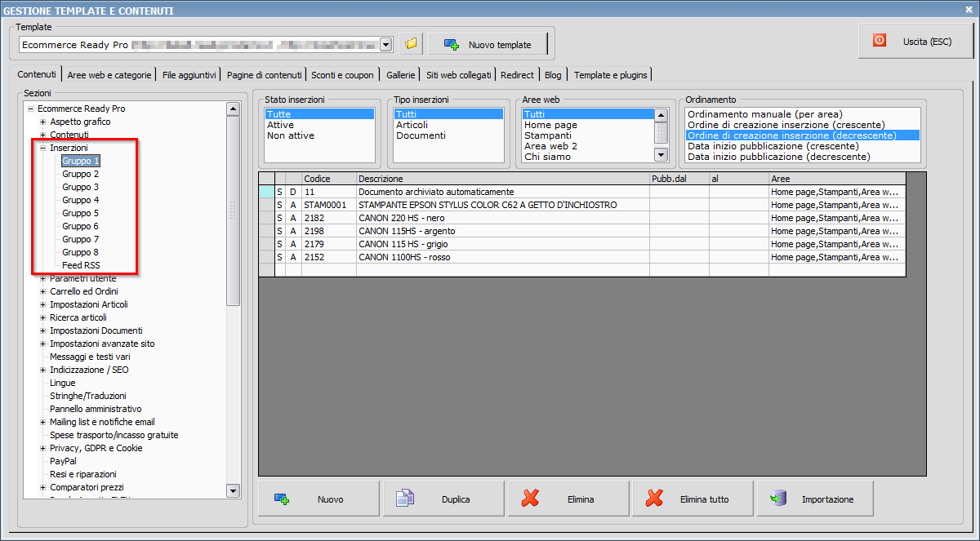
Task: Select Attive in Stato inserzioni list
Action: coord(281,125)
